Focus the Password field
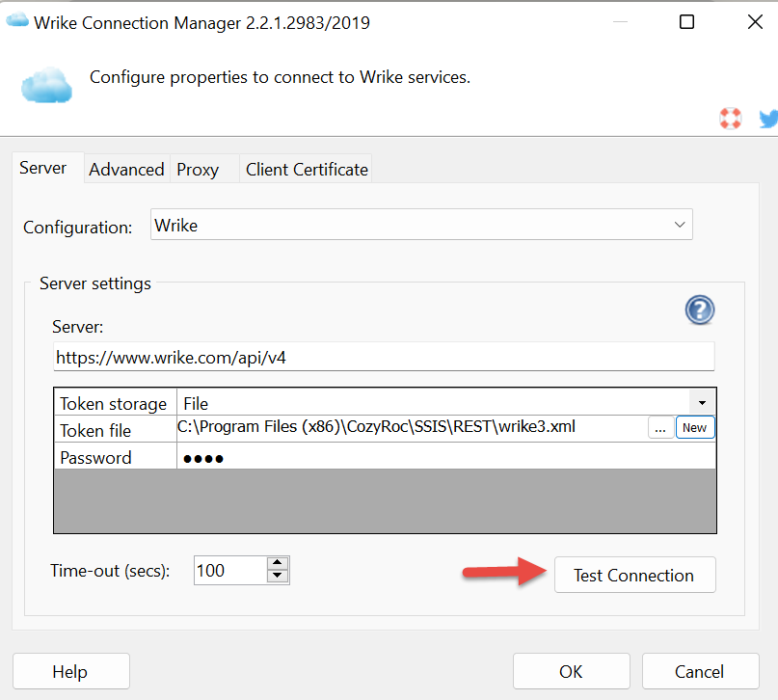Viewport: 778px width, 700px height. 443,457
